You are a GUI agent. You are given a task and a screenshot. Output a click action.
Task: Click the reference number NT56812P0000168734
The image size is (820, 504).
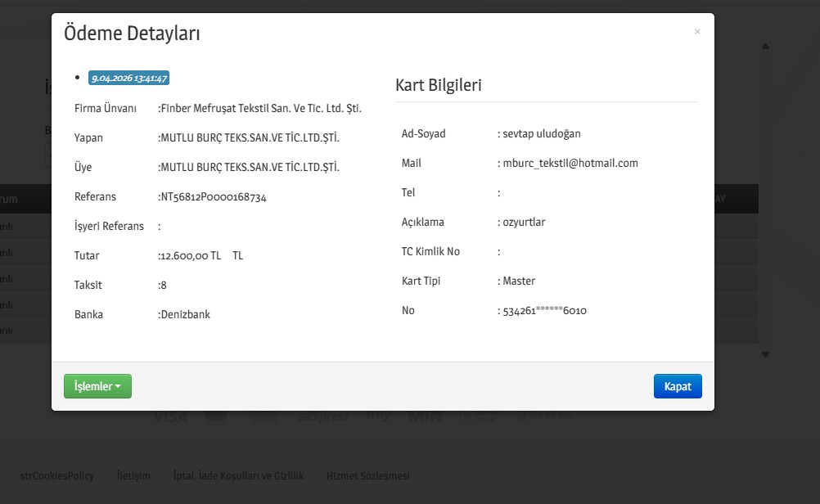[214, 197]
